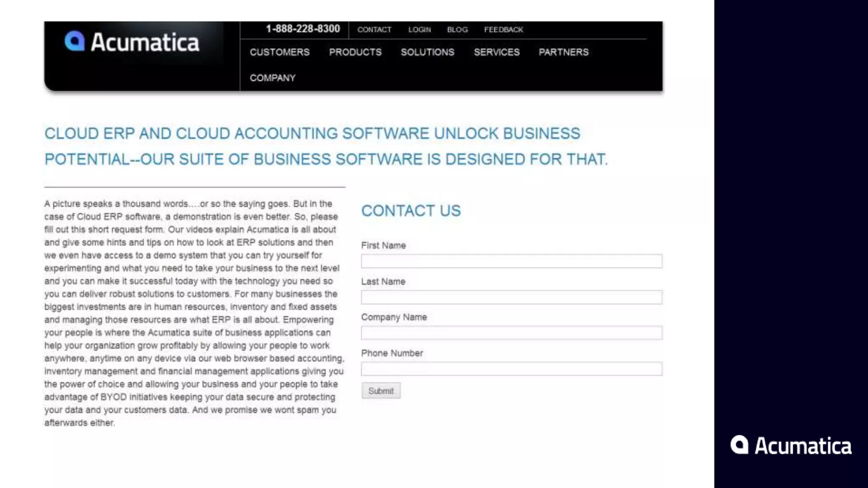
Task: Select the Products menu item
Action: (x=355, y=52)
